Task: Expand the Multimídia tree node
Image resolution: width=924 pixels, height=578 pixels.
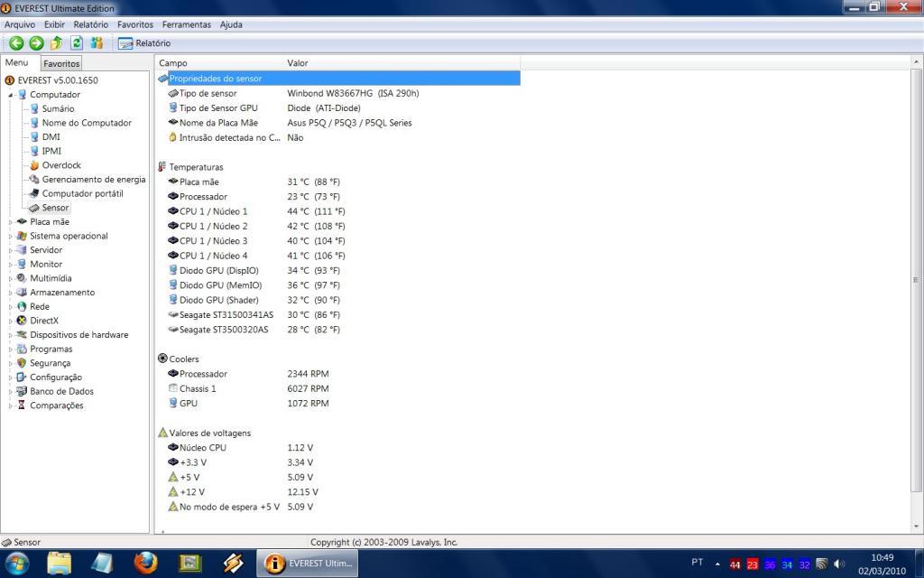Action: coord(11,279)
